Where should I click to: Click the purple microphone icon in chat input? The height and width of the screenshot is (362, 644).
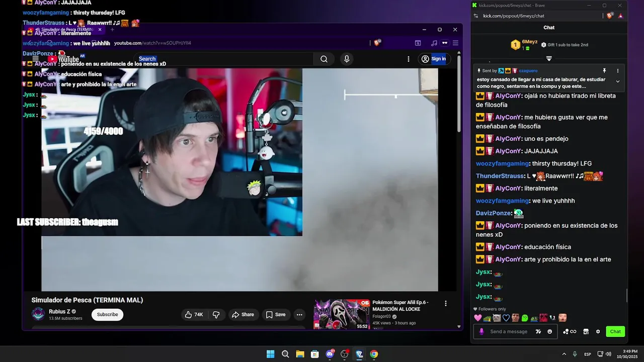pyautogui.click(x=481, y=331)
